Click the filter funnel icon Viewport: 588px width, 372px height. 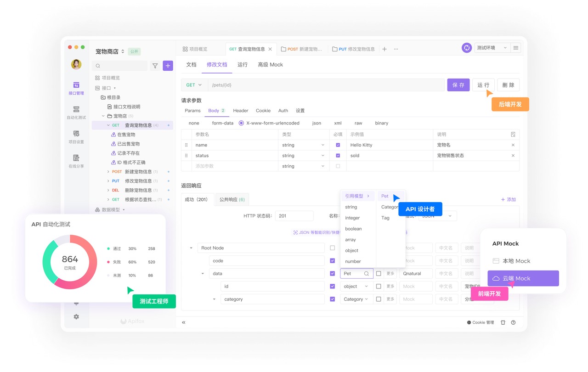(x=155, y=66)
